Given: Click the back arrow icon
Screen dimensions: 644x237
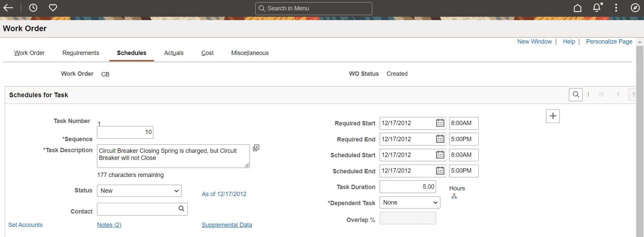Looking at the screenshot, I should point(8,8).
